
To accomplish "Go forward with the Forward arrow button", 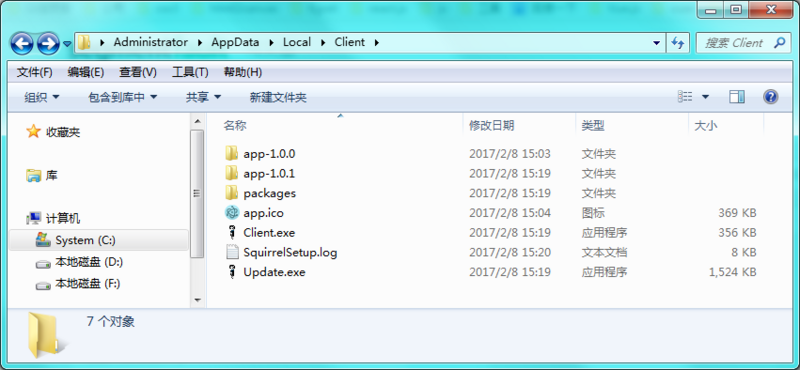I will (x=49, y=43).
